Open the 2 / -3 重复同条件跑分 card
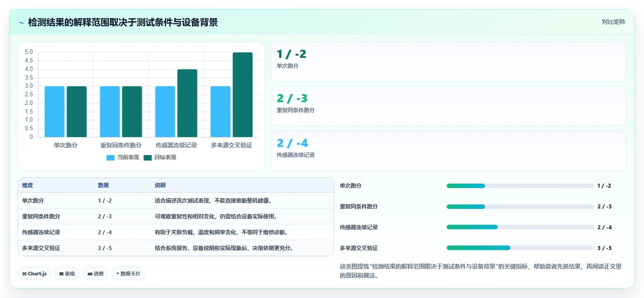Viewport: 644px width, 298px height. (448, 106)
